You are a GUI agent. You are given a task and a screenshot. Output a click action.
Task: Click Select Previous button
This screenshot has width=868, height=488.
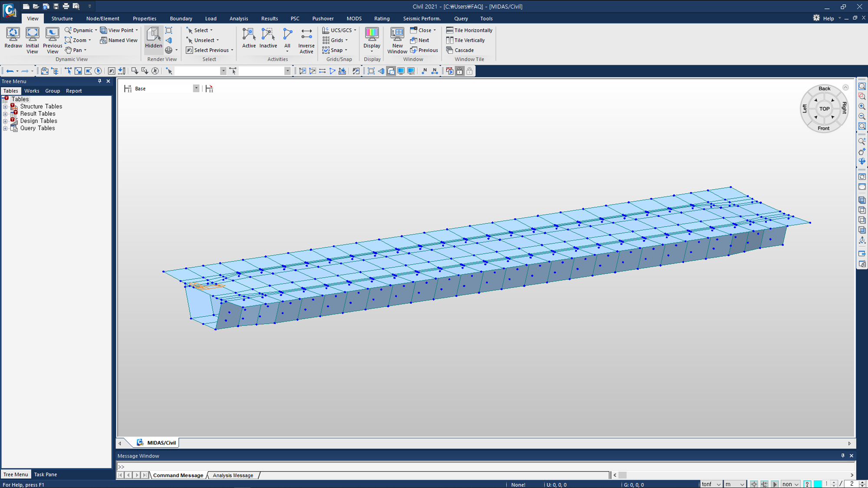210,50
